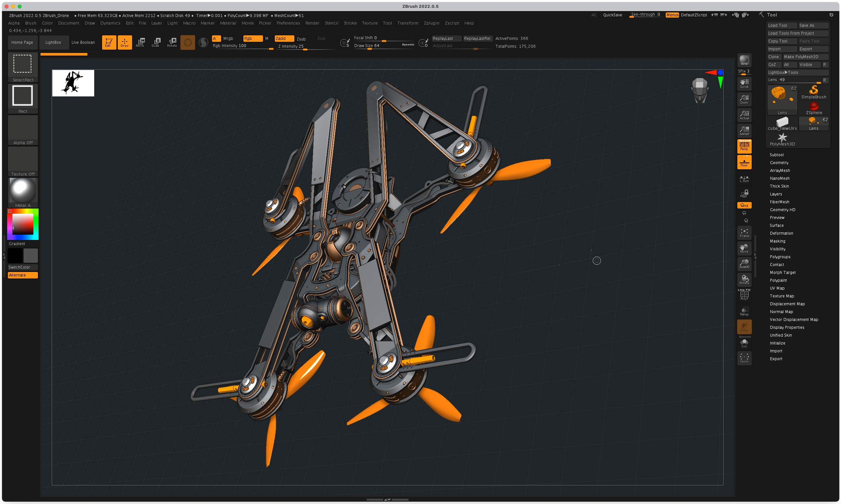Click the AAHalf zoom icon
Screen dimensions: 841x504
[x=744, y=130]
